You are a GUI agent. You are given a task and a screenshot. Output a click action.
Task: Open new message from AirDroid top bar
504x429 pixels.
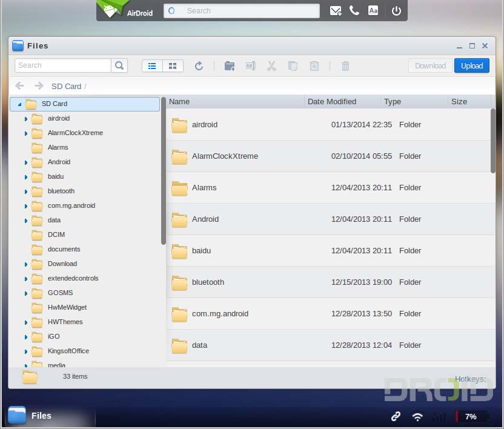(336, 11)
